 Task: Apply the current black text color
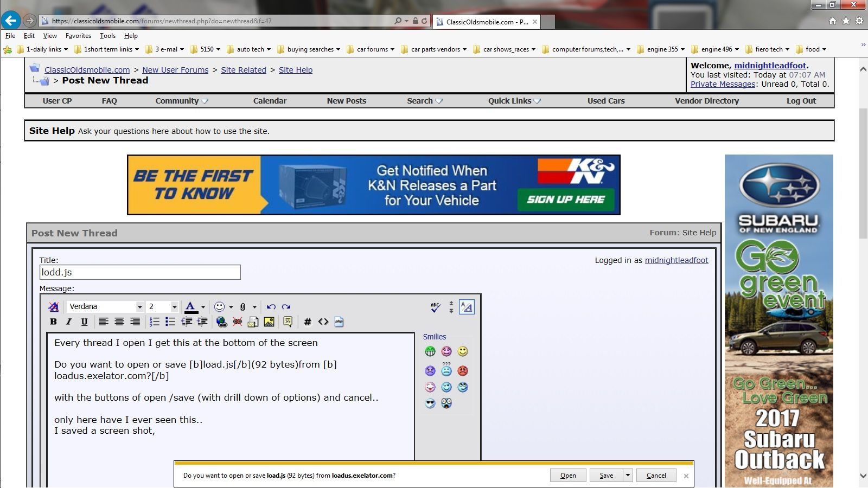pos(190,307)
